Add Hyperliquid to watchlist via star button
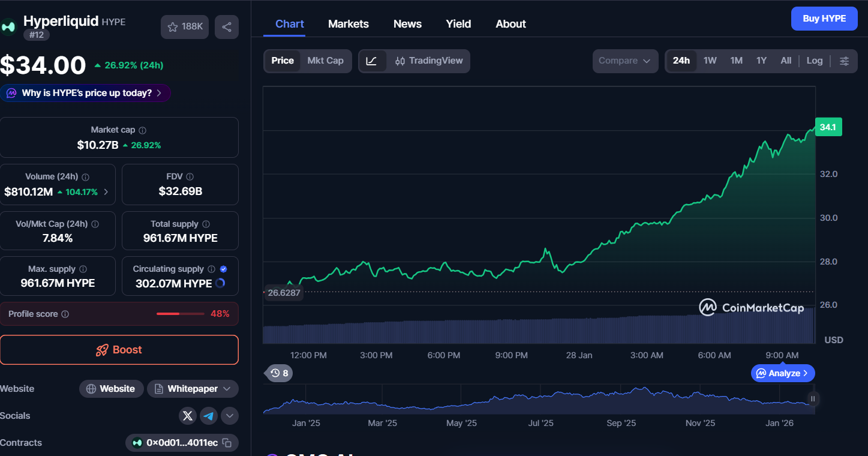Screen dimensions: 868x456 click(x=185, y=27)
